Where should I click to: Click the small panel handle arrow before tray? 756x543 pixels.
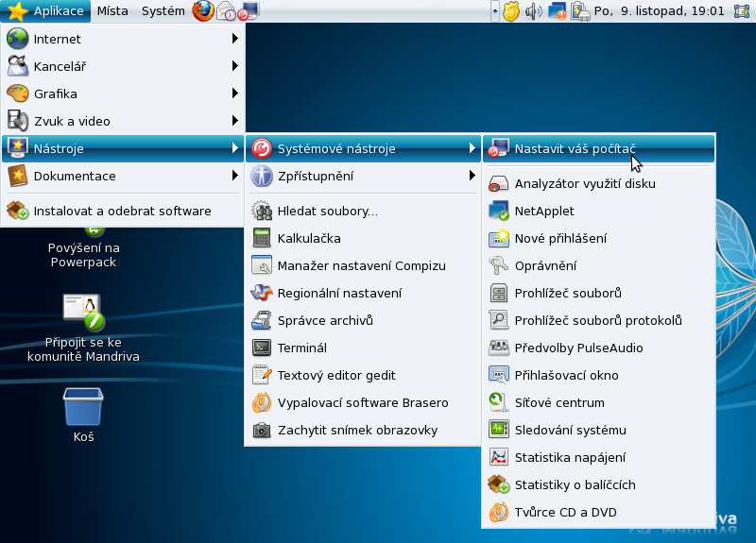pos(494,11)
